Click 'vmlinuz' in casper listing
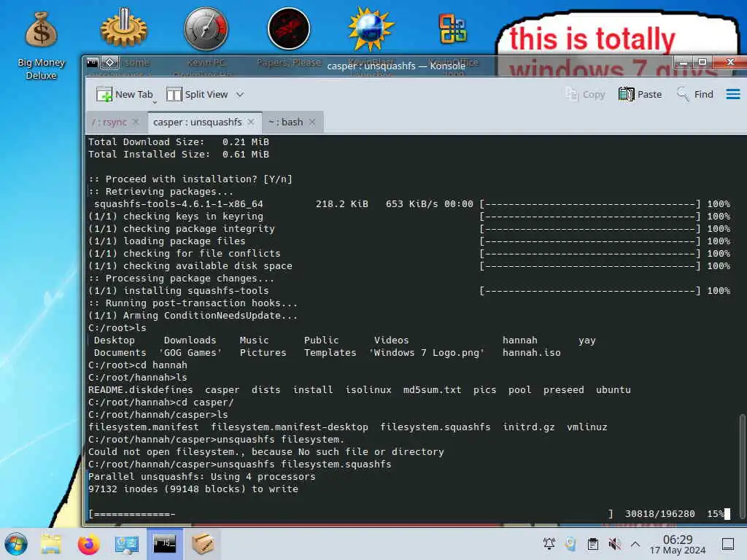The image size is (747, 560). click(587, 427)
